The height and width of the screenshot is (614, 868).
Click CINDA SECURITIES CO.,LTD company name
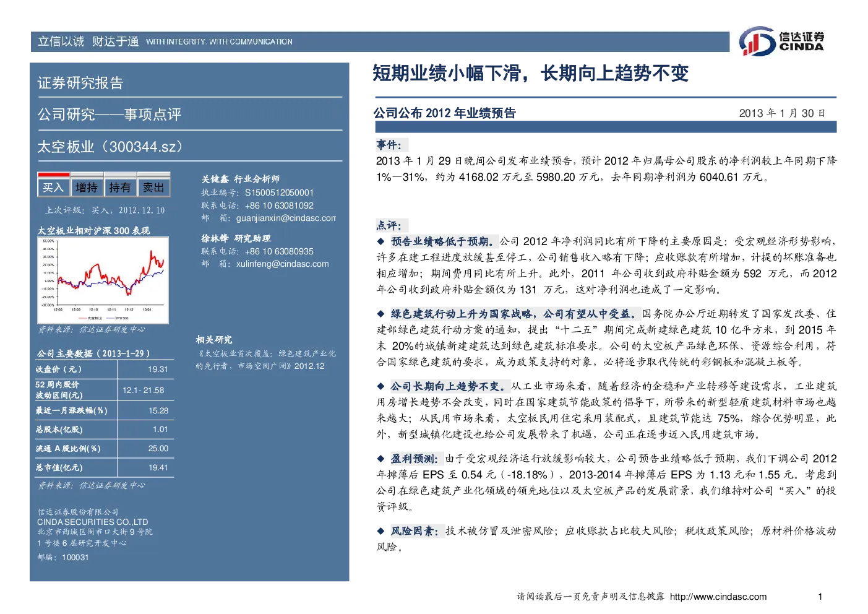pos(93,522)
